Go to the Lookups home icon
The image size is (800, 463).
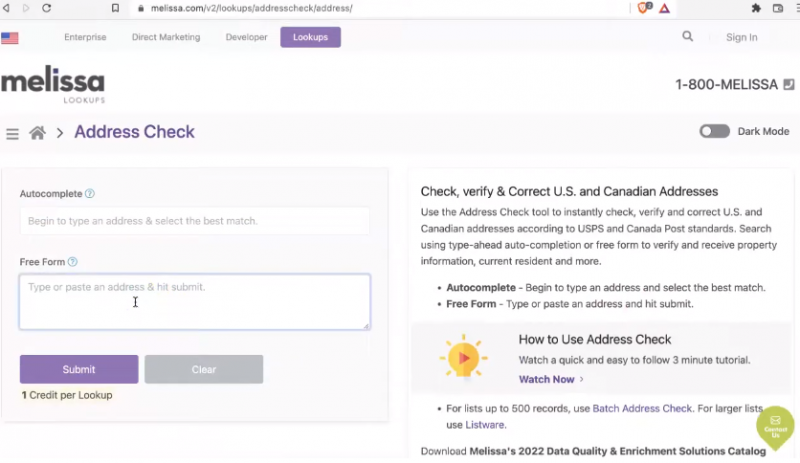click(38, 133)
